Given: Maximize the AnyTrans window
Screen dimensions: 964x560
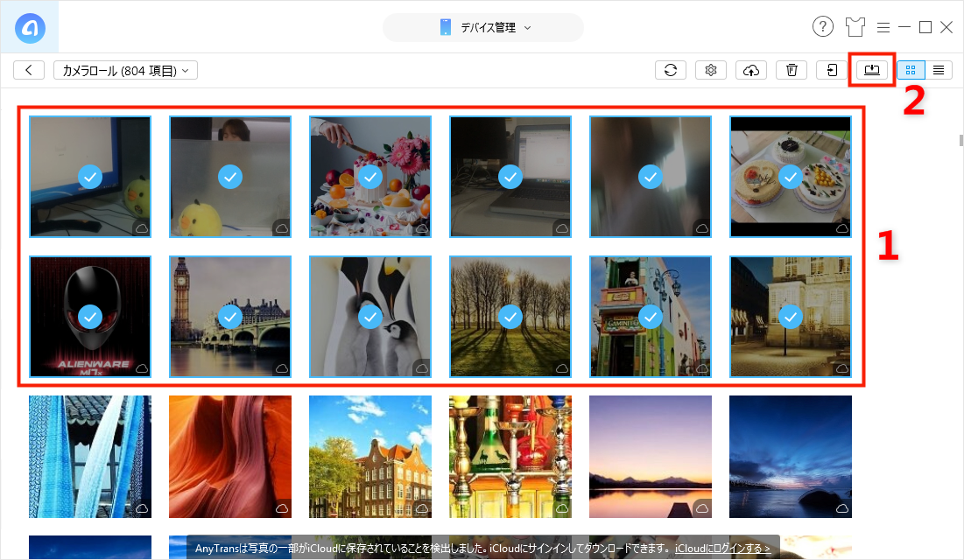Looking at the screenshot, I should click(x=925, y=27).
